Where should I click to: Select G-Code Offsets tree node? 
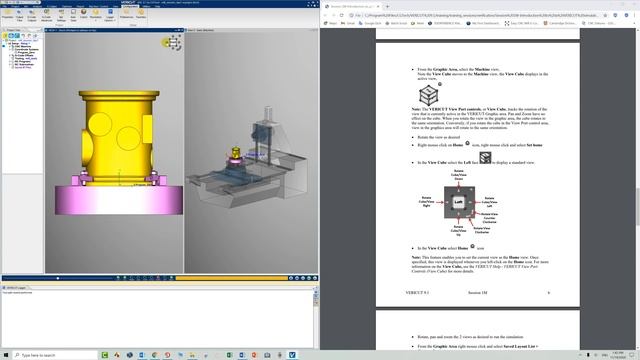pos(24,56)
